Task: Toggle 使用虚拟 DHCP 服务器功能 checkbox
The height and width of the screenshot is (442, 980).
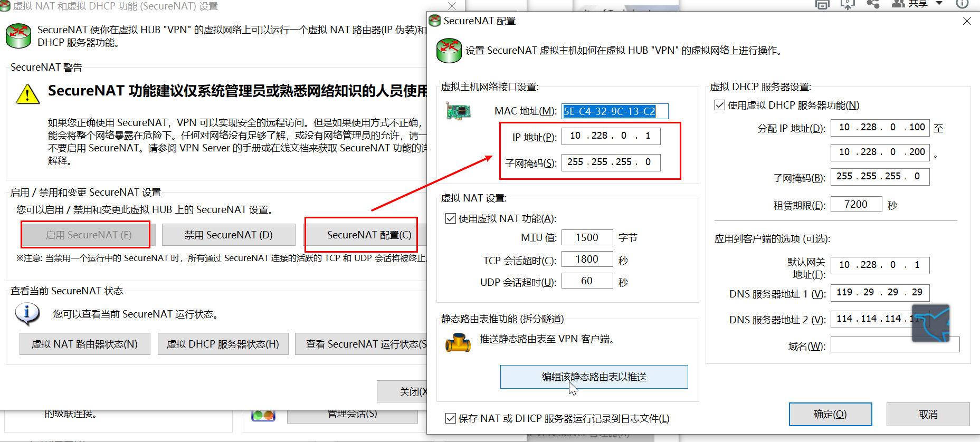Action: 720,105
